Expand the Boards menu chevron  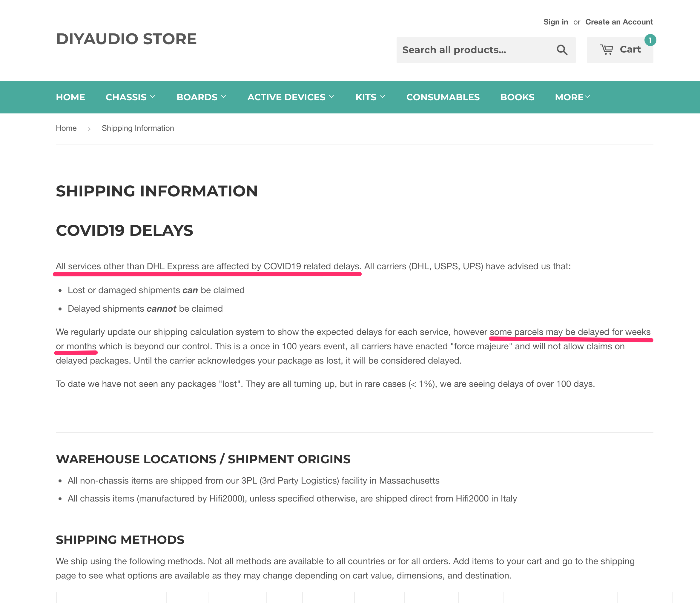[224, 97]
